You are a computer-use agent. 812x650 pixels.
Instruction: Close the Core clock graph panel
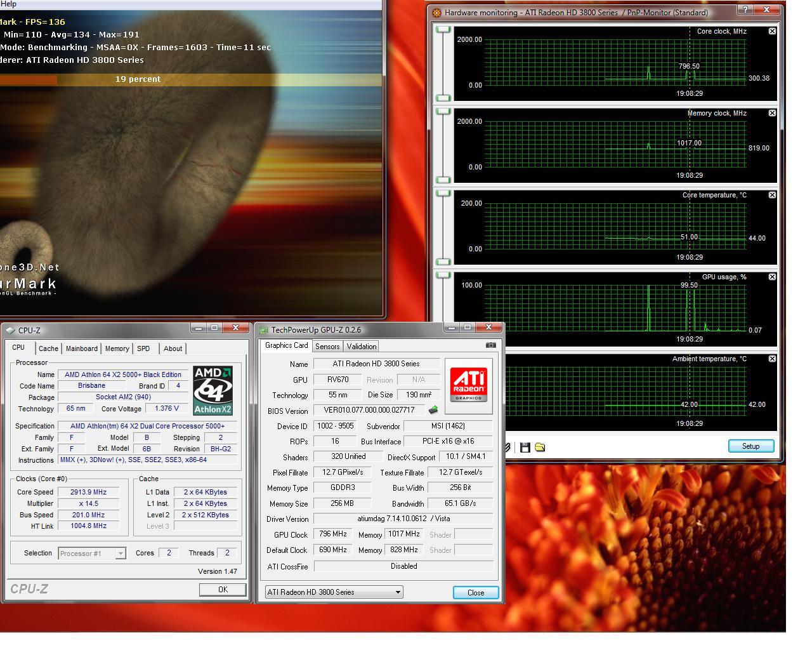[772, 31]
